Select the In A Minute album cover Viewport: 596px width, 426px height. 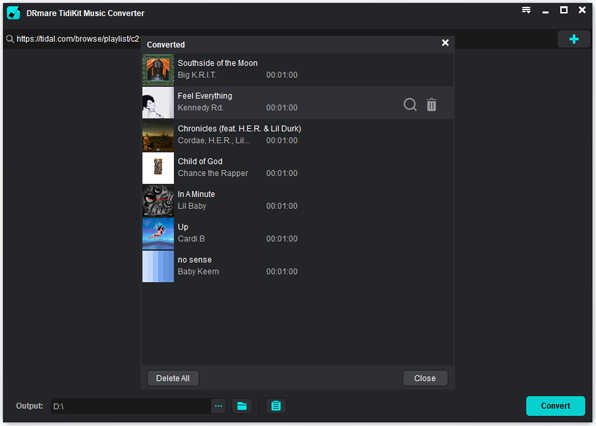coord(158,201)
